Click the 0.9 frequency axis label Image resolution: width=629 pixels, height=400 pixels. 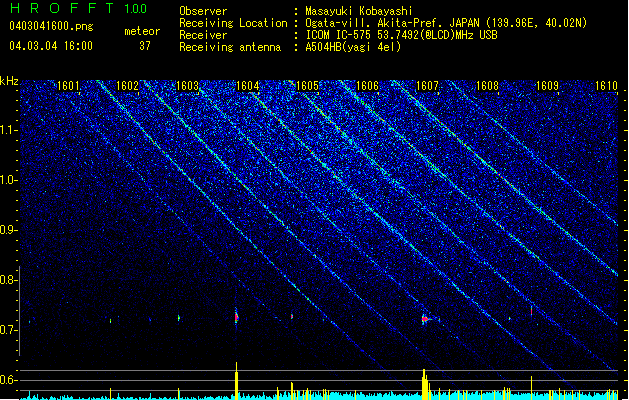8,230
